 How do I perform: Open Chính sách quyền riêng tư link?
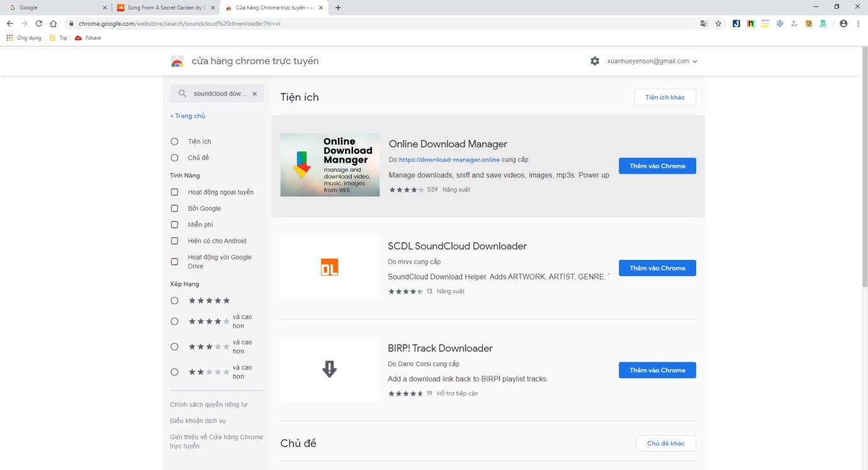click(x=208, y=405)
